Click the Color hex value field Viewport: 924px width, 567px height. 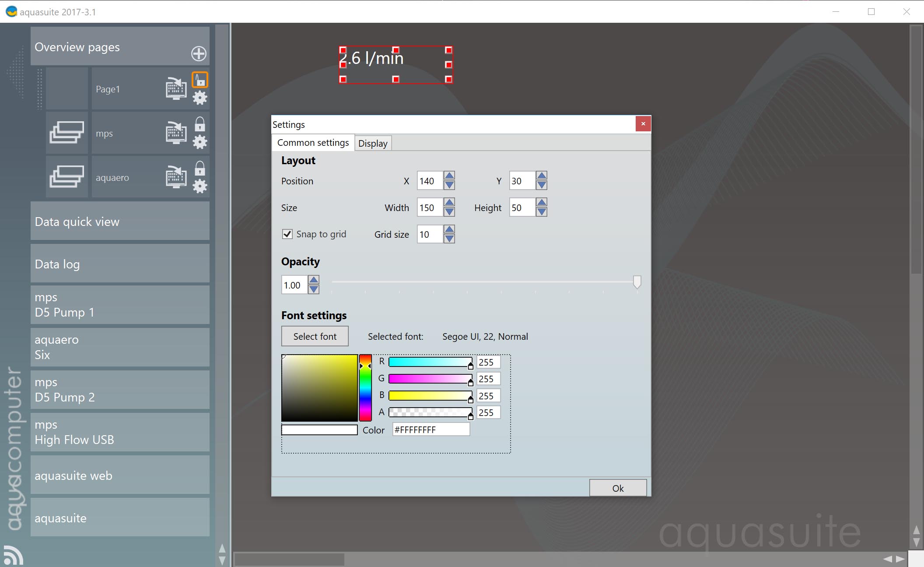(x=430, y=430)
